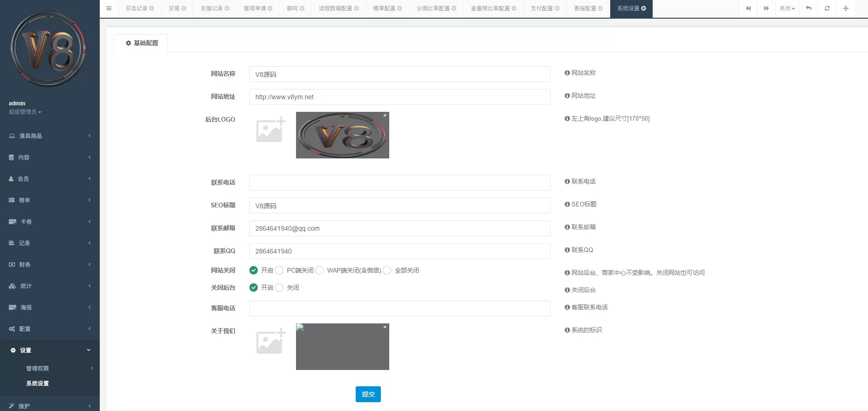This screenshot has height=411, width=868.
Task: Select the 基础配置 settings tab
Action: [x=141, y=43]
